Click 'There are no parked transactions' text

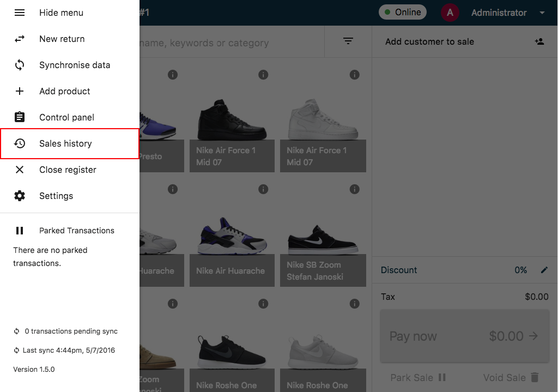tap(50, 257)
